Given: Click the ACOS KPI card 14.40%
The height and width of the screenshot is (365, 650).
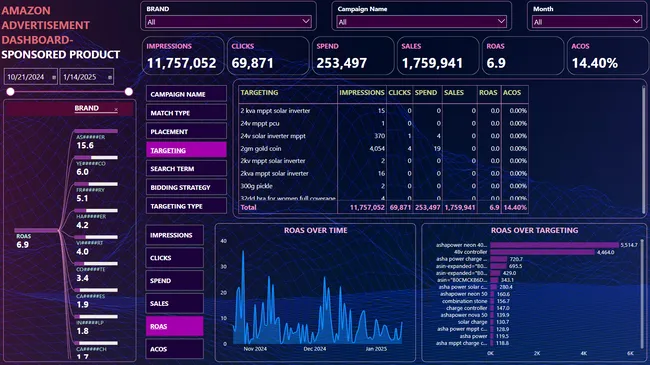Looking at the screenshot, I should click(x=608, y=56).
